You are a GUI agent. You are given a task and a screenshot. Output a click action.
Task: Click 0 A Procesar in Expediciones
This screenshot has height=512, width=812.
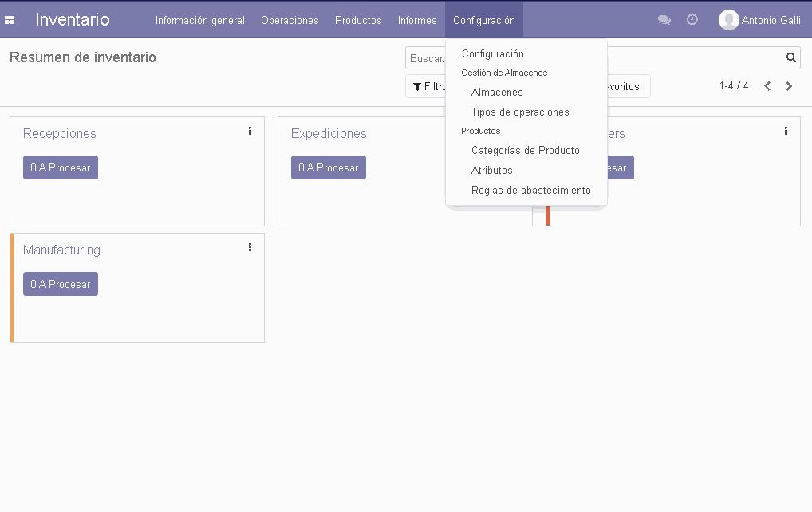coord(329,167)
